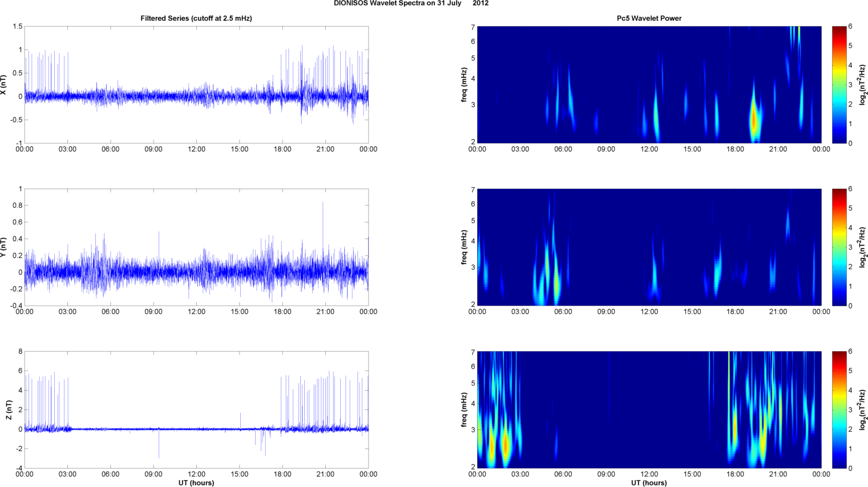Click inside the X component time series plot
Image resolution: width=868 pixels, height=487 pixels.
[x=196, y=85]
